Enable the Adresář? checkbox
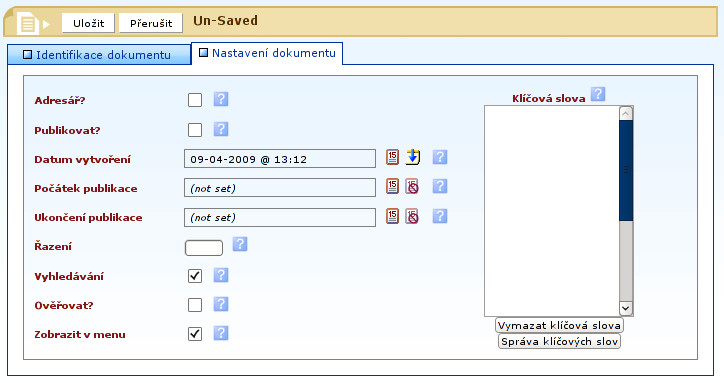Viewport: 724px width, 383px height. click(195, 100)
